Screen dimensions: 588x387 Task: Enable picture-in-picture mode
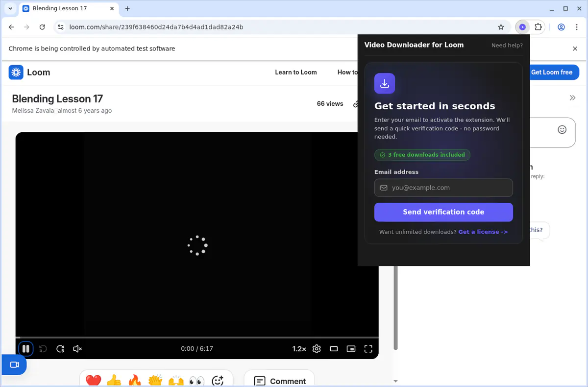click(351, 349)
